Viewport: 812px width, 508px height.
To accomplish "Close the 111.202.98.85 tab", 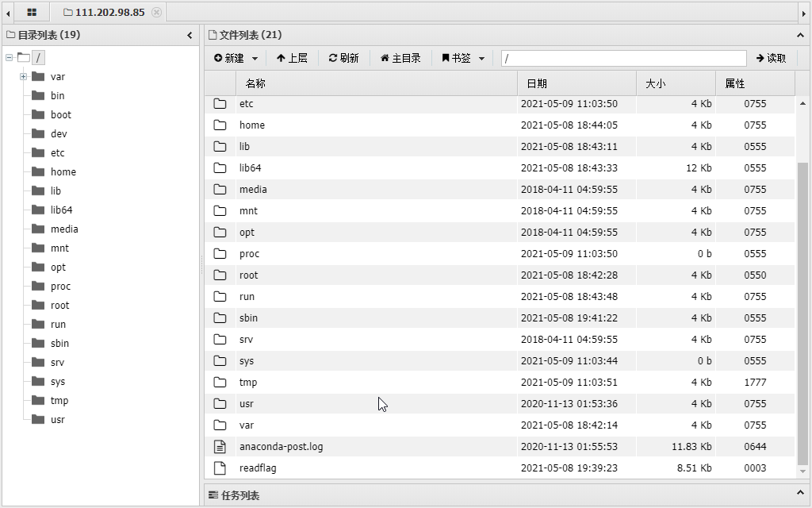I will tap(156, 12).
